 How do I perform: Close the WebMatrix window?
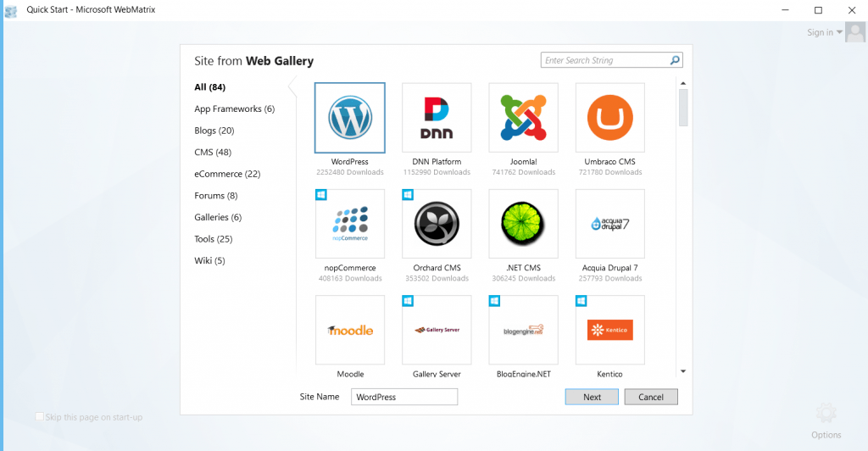852,10
